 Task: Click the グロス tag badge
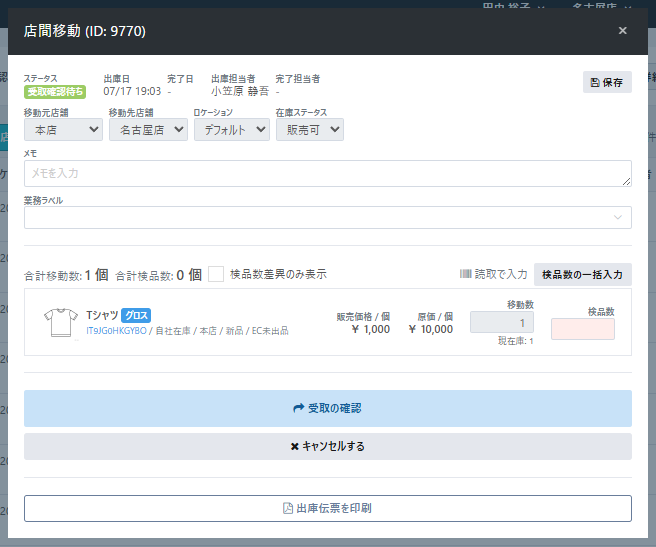click(x=136, y=315)
